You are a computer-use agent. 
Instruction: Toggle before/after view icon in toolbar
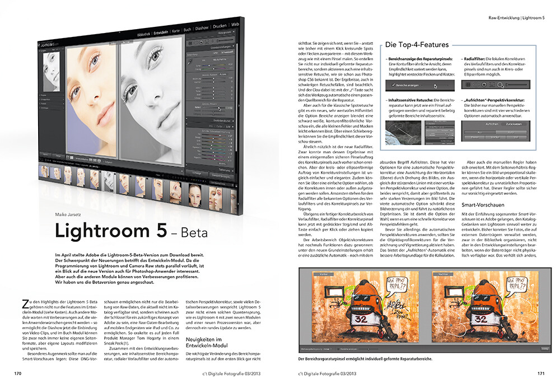tap(72, 157)
